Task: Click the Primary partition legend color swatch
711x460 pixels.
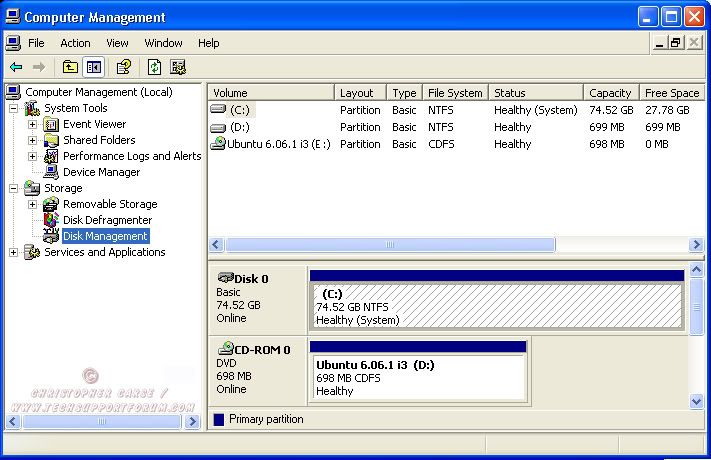Action: coord(219,419)
